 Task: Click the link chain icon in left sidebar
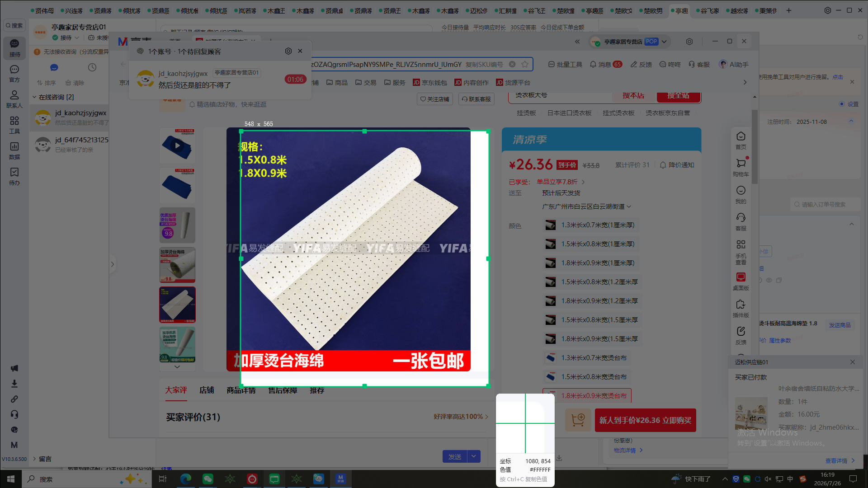click(x=14, y=399)
